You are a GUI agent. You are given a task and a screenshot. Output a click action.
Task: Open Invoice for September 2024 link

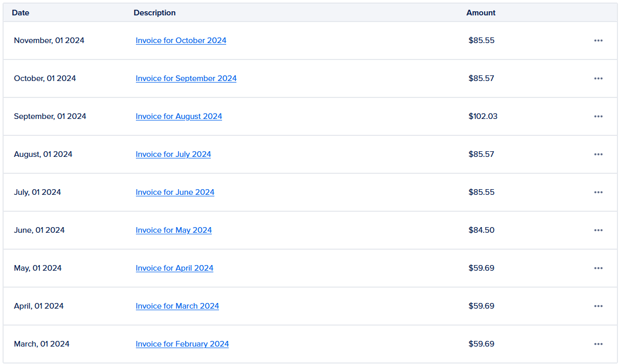tap(186, 78)
